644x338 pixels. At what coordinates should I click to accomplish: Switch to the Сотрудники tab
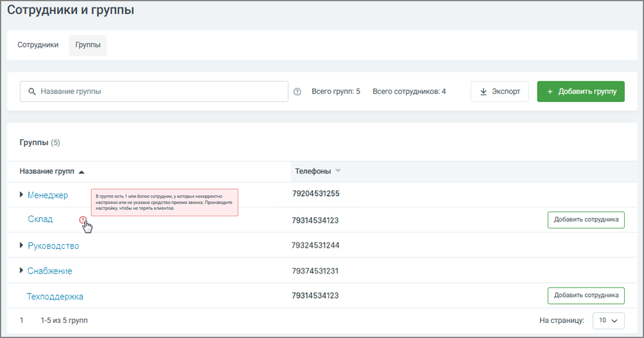coord(38,45)
